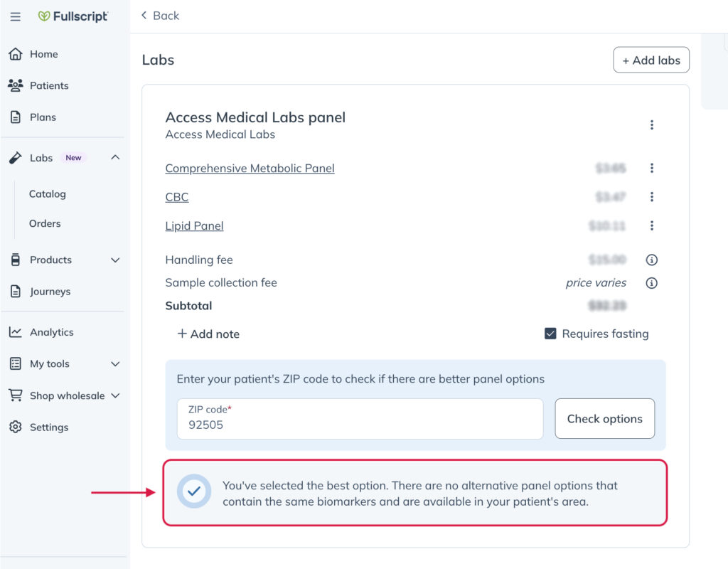The image size is (728, 569).
Task: Expand the Products sidebar section
Action: [x=116, y=260]
